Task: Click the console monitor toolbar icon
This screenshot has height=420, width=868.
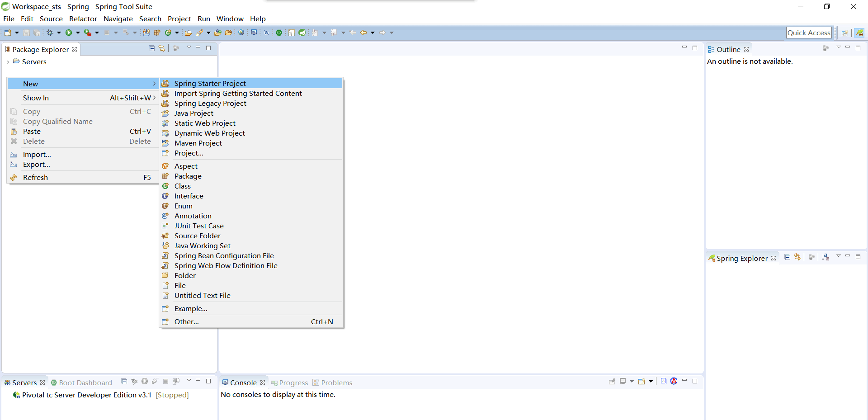Action: pyautogui.click(x=254, y=33)
